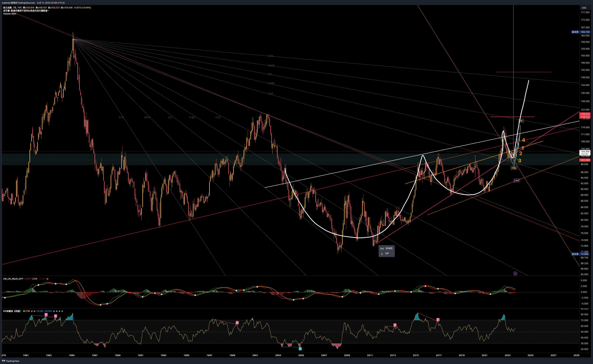Screen dimensions: 593x364
Task: Click the 2023 label on the time axis
Action: click(x=508, y=355)
